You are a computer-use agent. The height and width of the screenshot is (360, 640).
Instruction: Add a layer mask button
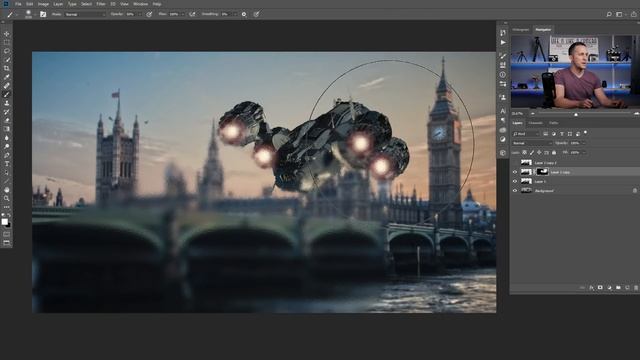[x=600, y=288]
